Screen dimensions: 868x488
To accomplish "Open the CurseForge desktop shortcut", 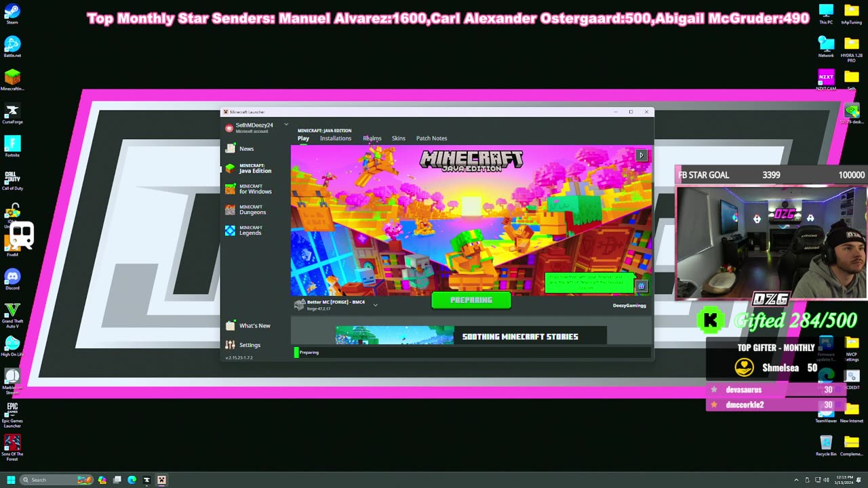I will click(12, 112).
